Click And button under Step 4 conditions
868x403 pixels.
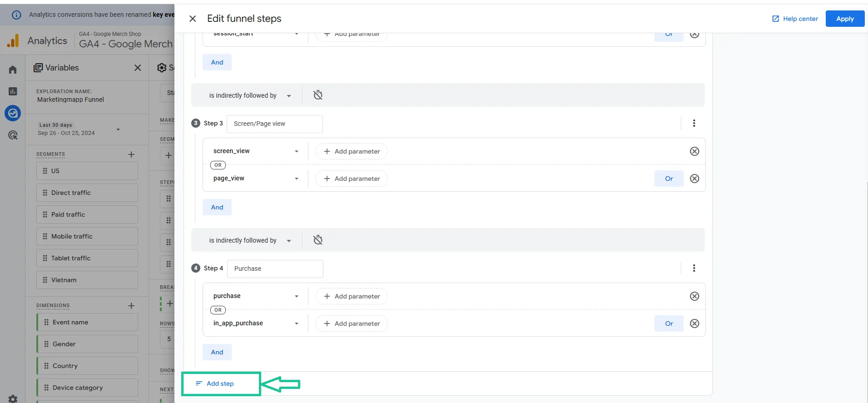217,352
